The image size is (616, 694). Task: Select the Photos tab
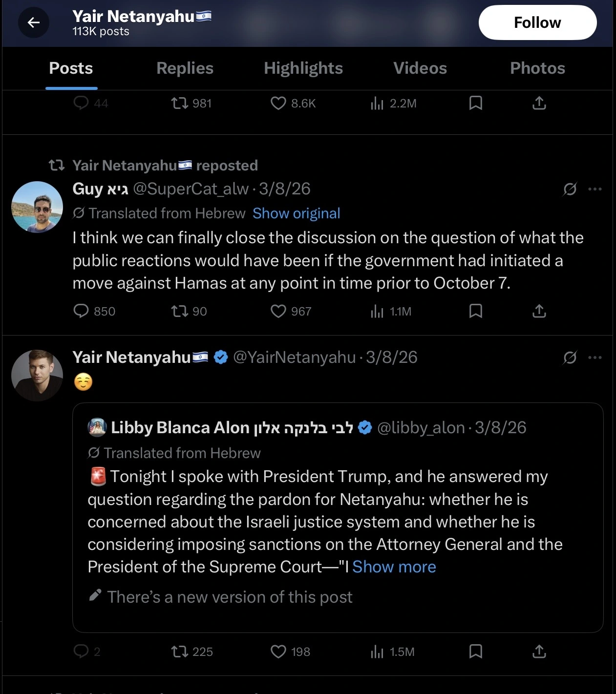tap(537, 68)
